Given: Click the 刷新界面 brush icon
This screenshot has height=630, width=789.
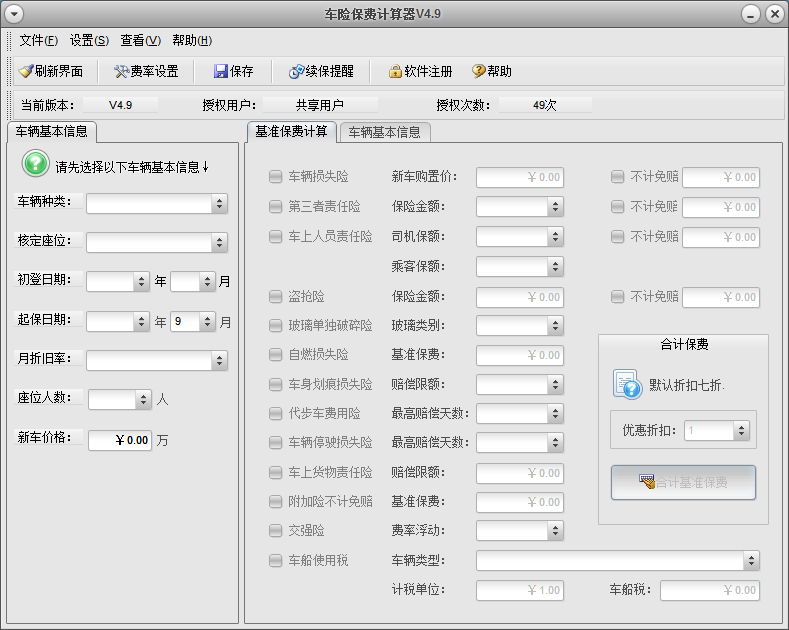Looking at the screenshot, I should point(26,71).
